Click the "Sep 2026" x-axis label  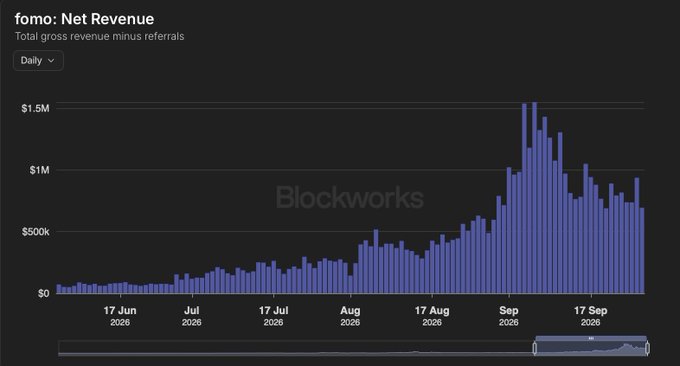tap(509, 316)
